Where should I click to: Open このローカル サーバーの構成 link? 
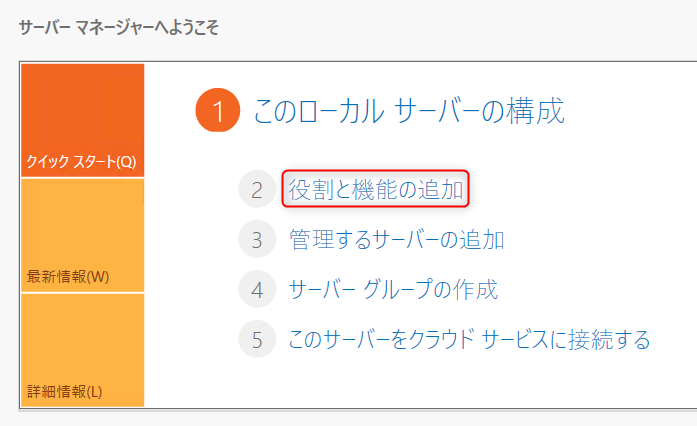coord(409,111)
